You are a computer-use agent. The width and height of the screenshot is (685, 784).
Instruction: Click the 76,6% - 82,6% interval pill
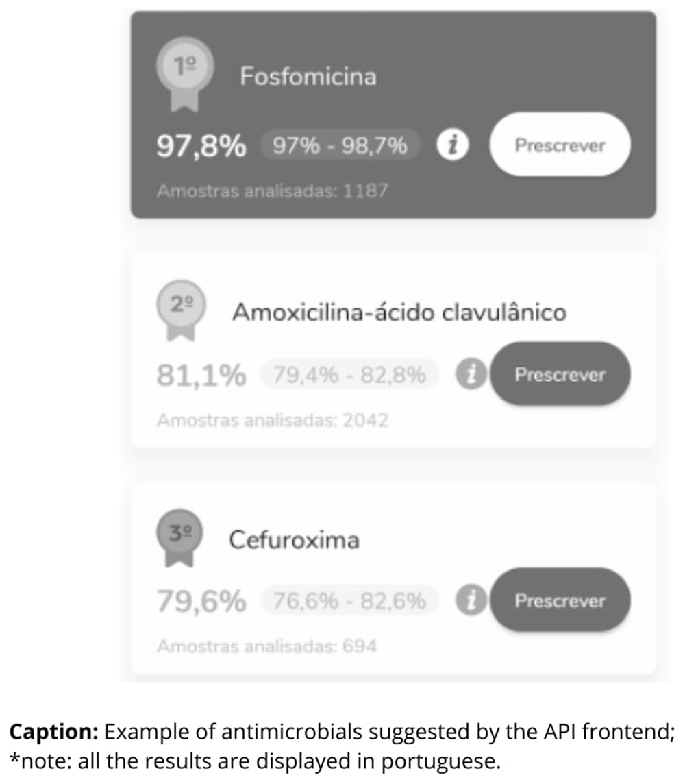[x=349, y=600]
